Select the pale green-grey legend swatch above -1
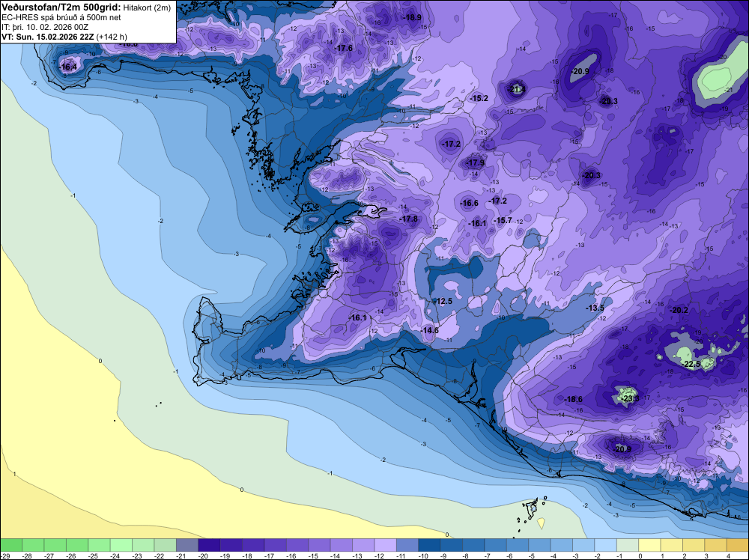Viewport: 749px width, 560px height. click(627, 545)
